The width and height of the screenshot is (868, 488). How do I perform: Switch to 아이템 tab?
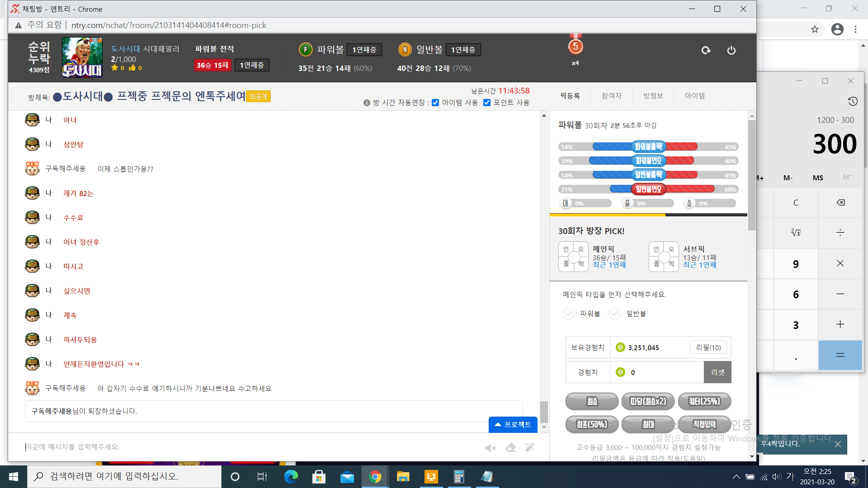point(695,96)
